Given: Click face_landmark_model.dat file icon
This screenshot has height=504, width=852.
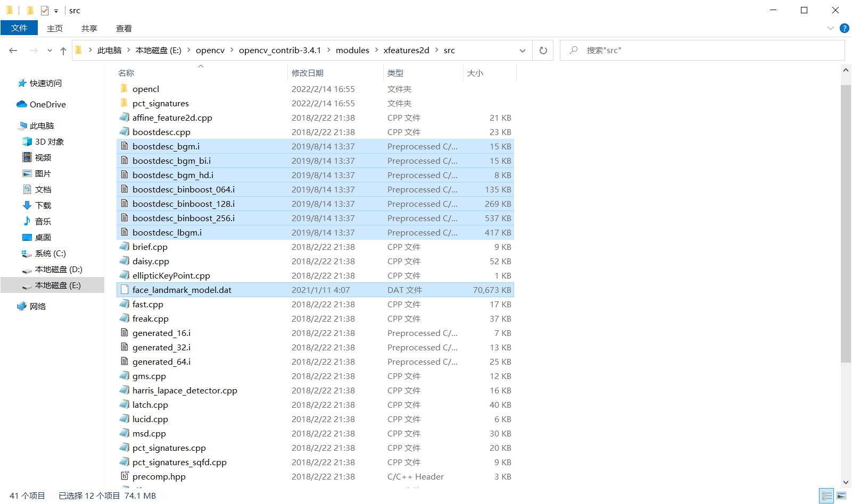Looking at the screenshot, I should 124,290.
